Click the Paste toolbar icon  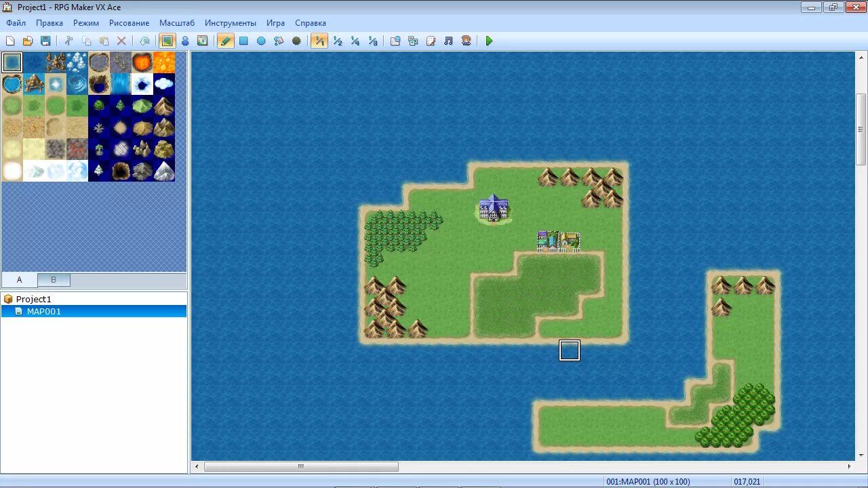[x=104, y=41]
